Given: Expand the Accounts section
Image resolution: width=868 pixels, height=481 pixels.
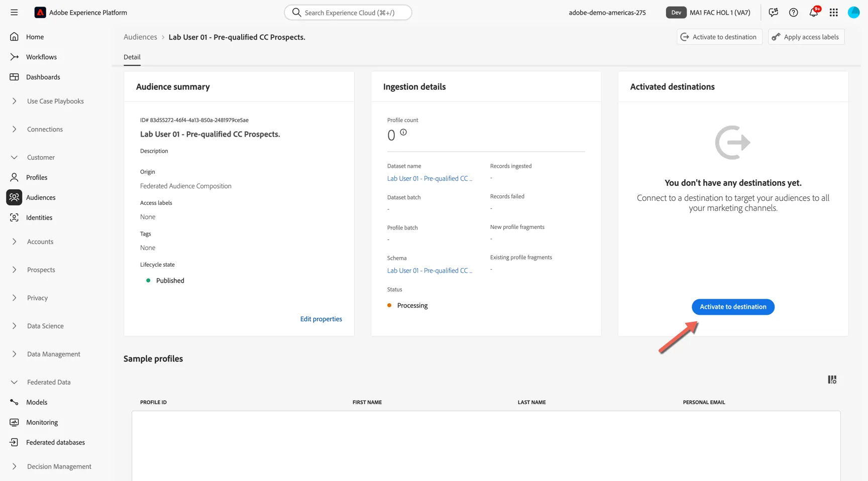Looking at the screenshot, I should click(14, 242).
